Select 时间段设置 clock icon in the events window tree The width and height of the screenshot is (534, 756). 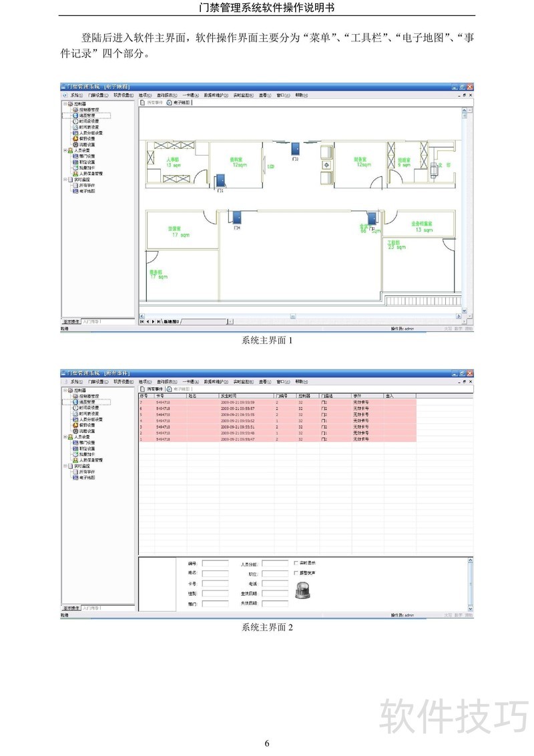75,408
